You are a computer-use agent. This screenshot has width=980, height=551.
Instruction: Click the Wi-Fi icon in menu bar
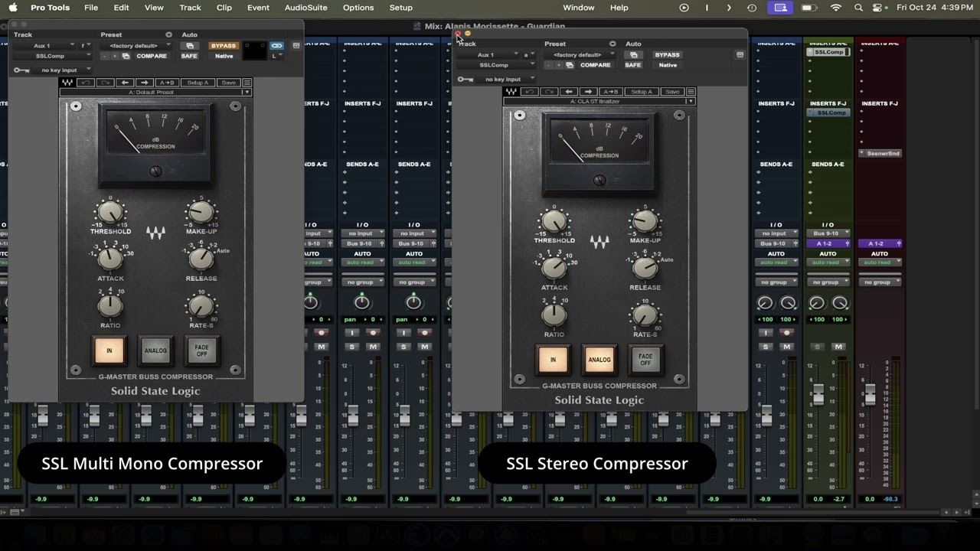tap(836, 8)
